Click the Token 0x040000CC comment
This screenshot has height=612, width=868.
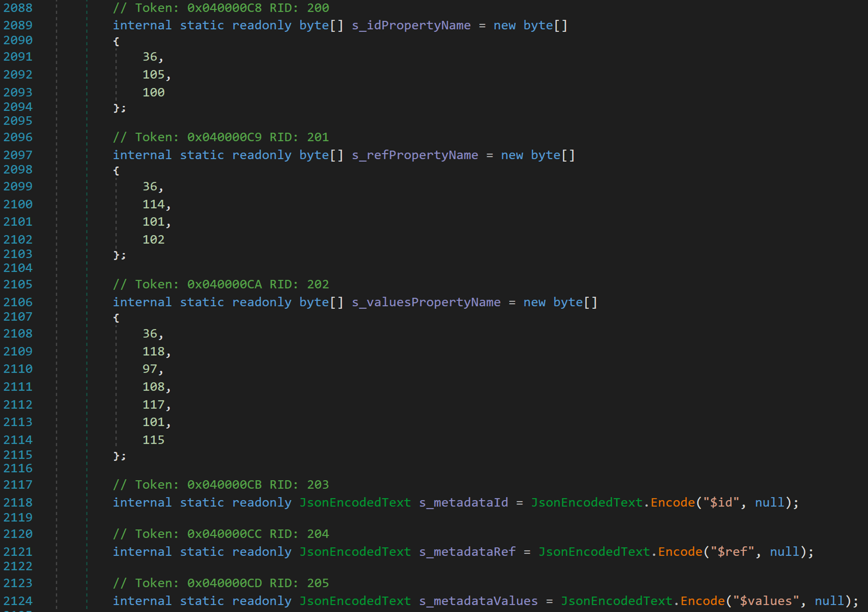pyautogui.click(x=221, y=534)
